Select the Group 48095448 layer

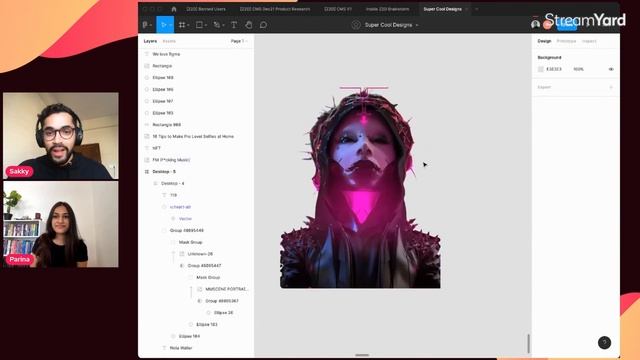coord(187,231)
